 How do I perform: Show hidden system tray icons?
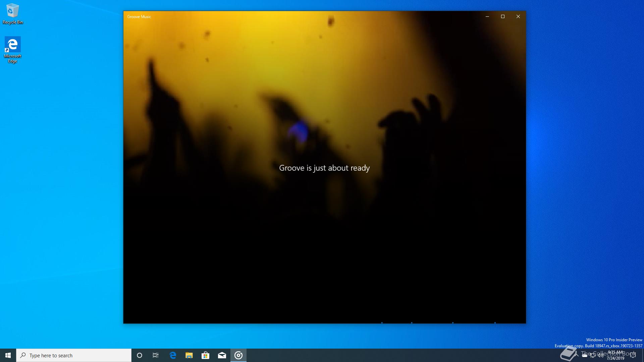pos(577,355)
